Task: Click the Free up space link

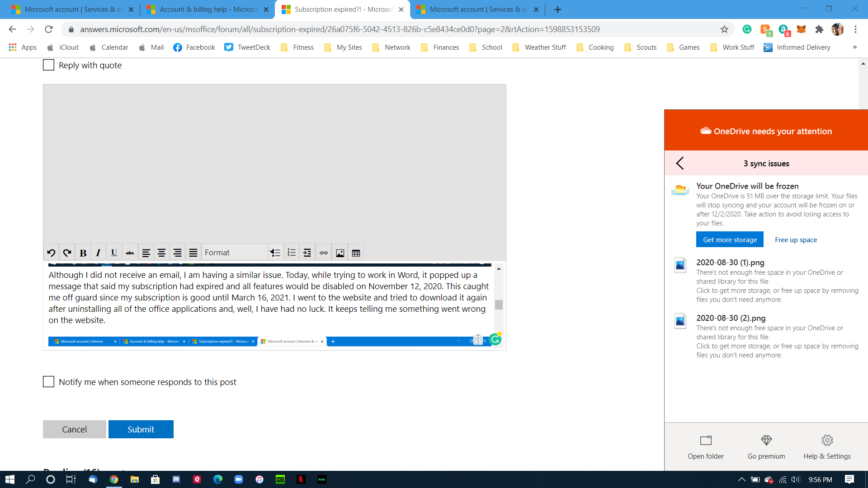Action: pyautogui.click(x=796, y=240)
